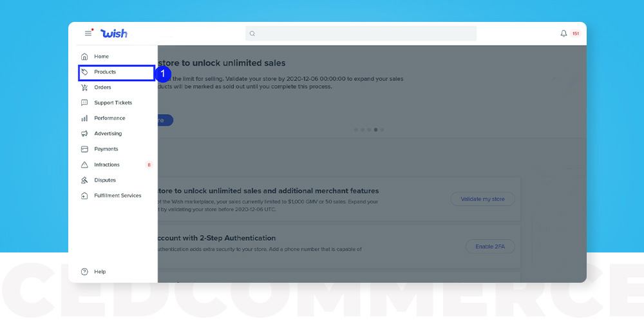Image resolution: width=644 pixels, height=322 pixels.
Task: Click the Performance bar chart icon
Action: point(84,118)
